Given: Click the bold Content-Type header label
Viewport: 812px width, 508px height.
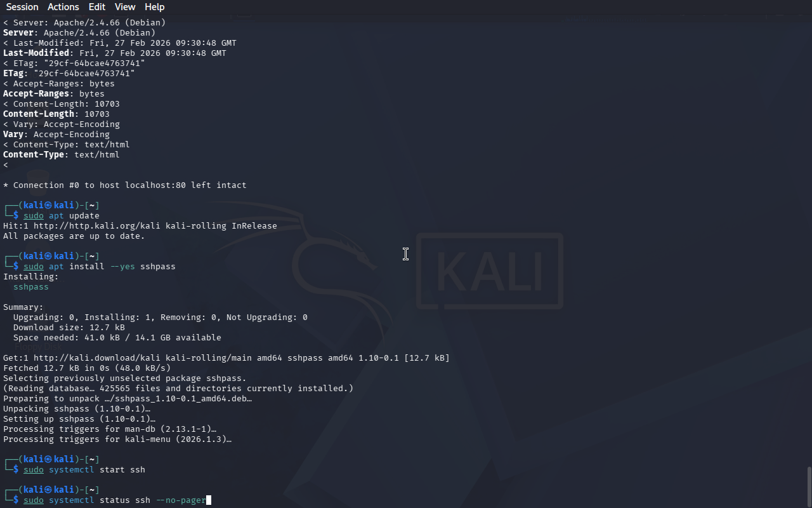Looking at the screenshot, I should coord(34,155).
